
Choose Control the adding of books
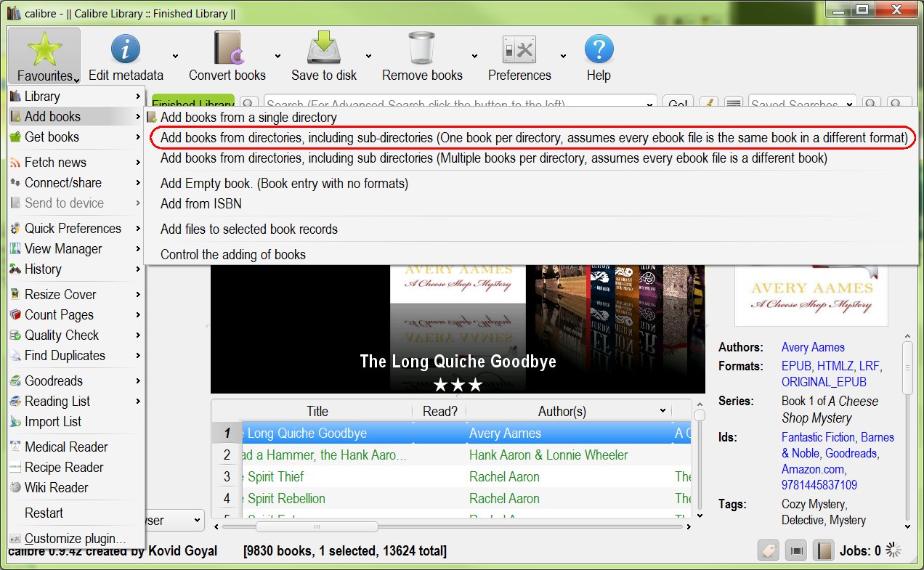pos(531,254)
